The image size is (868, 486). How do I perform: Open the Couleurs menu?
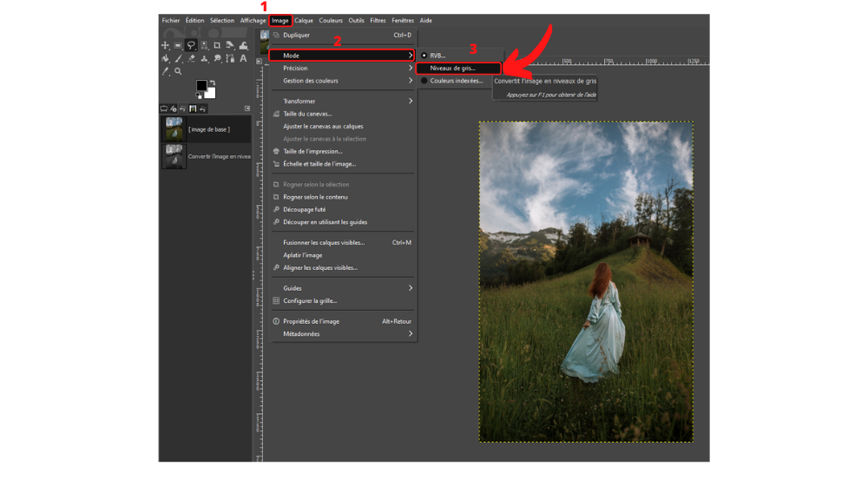(x=331, y=21)
